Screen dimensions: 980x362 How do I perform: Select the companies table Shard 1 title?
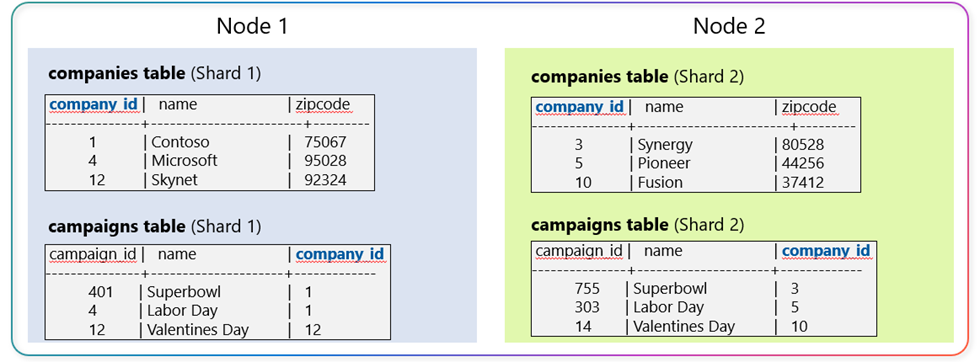(x=154, y=73)
